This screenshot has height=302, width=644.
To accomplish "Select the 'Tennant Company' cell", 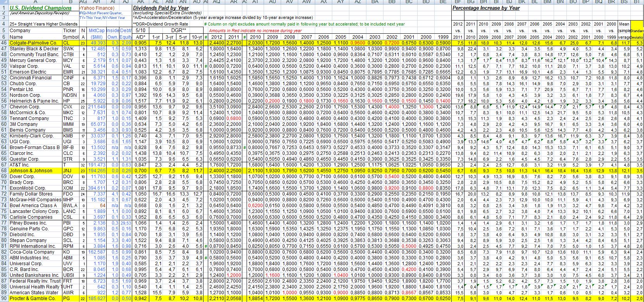I will (x=35, y=118).
